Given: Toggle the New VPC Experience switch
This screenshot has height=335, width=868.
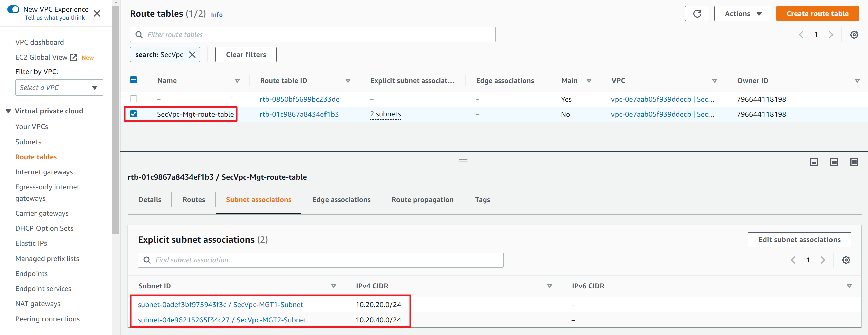Looking at the screenshot, I should pos(13,9).
